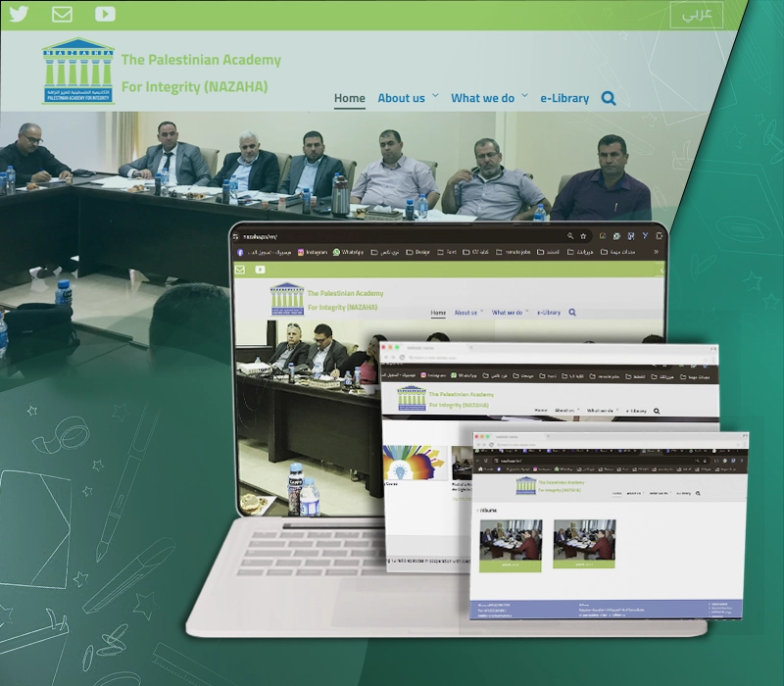
Task: Switch language with the عربي button
Action: (697, 15)
